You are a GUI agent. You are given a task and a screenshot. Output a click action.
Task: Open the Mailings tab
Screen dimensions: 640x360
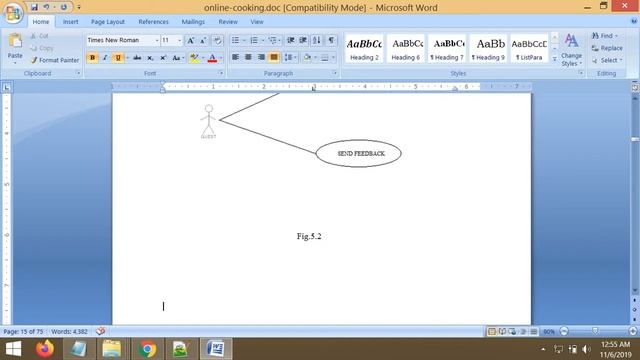pyautogui.click(x=193, y=22)
